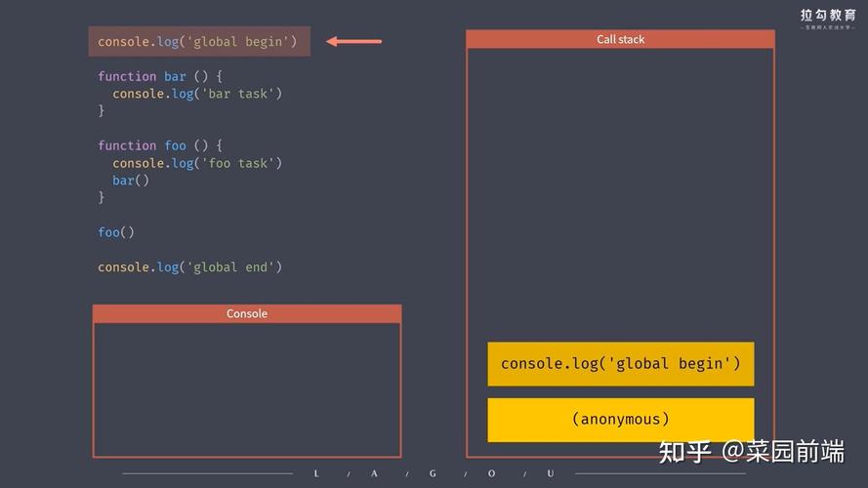Image resolution: width=868 pixels, height=488 pixels.
Task: Click the closing brace of function foo
Action: click(x=102, y=197)
